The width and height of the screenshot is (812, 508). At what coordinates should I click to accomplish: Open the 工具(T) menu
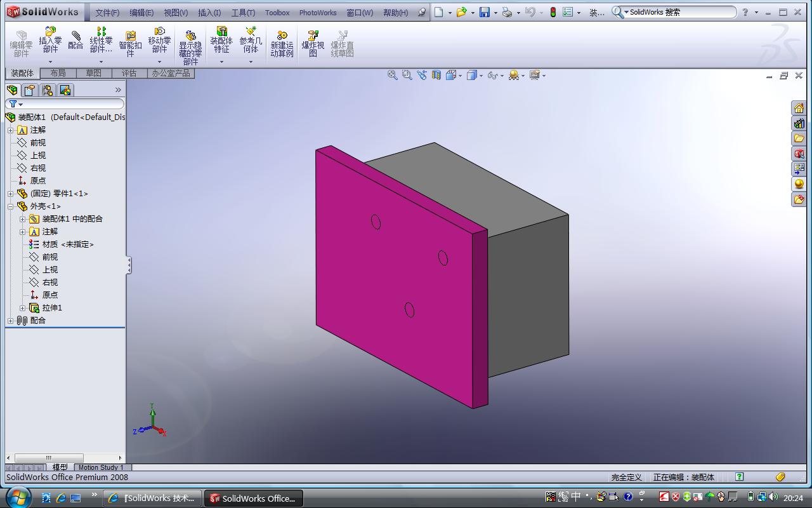click(243, 13)
